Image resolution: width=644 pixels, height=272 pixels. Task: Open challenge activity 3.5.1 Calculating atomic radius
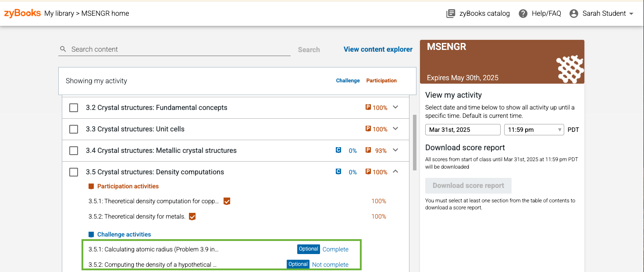[153, 249]
